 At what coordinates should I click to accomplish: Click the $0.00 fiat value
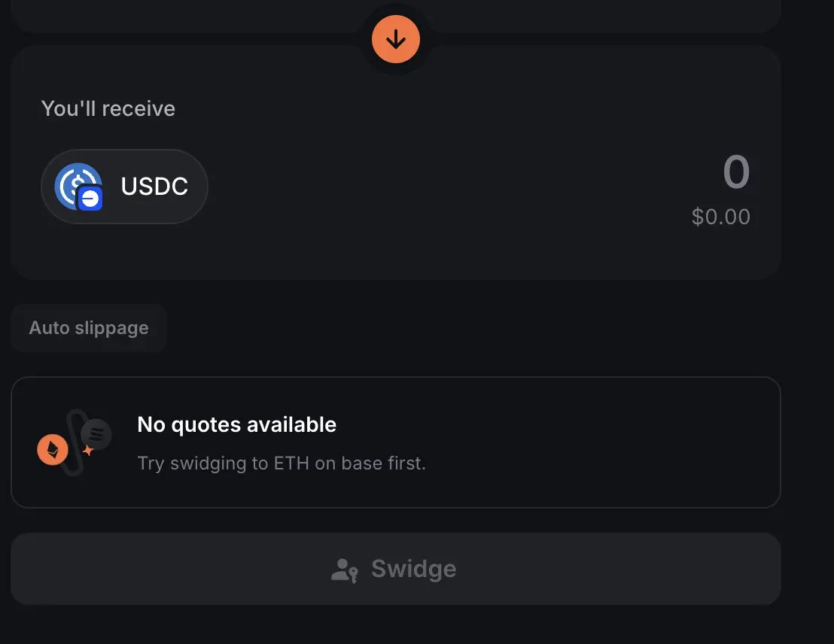720,217
